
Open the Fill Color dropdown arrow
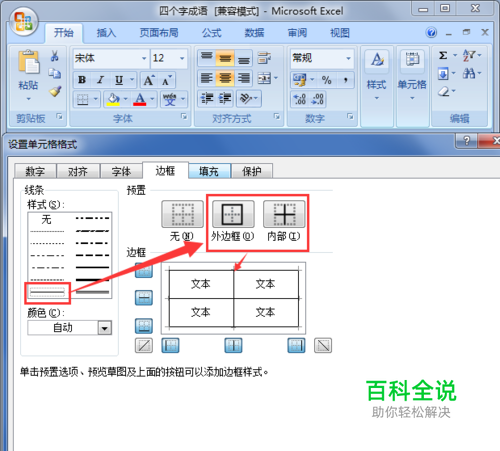126,99
